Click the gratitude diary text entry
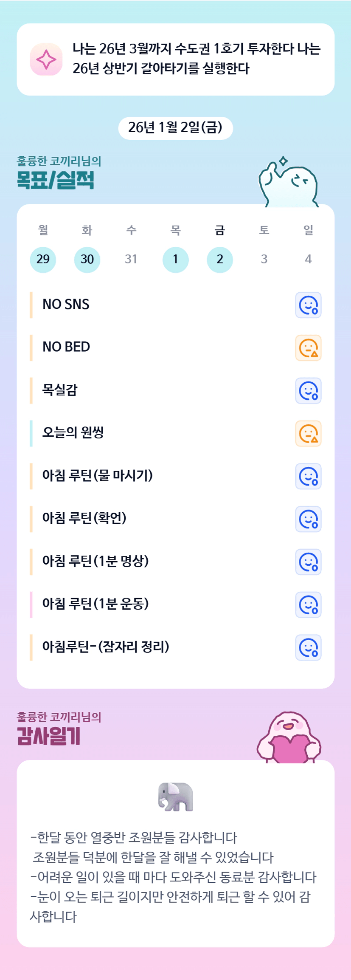Viewport: 351px width, 980px height. (x=174, y=876)
